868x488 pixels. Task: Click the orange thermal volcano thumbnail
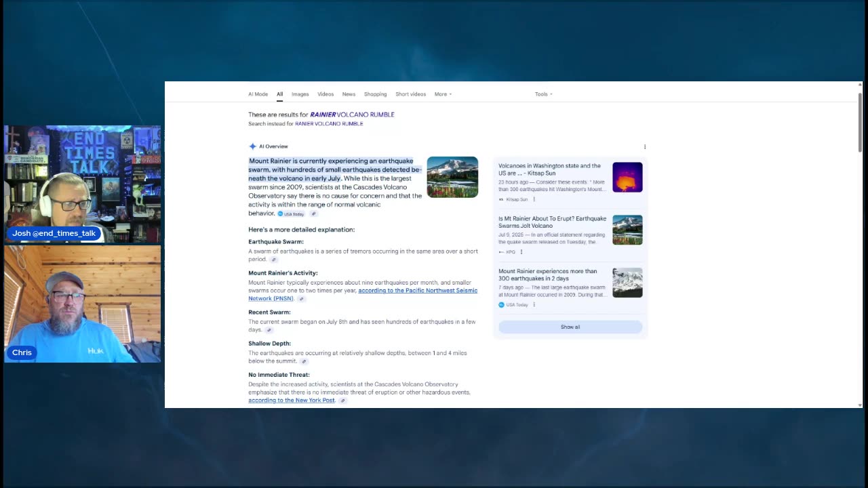pyautogui.click(x=627, y=177)
